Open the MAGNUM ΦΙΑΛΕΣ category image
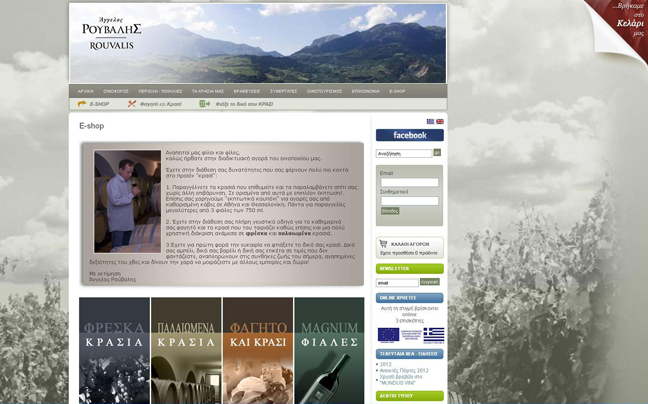The width and height of the screenshot is (648, 404). tap(329, 350)
